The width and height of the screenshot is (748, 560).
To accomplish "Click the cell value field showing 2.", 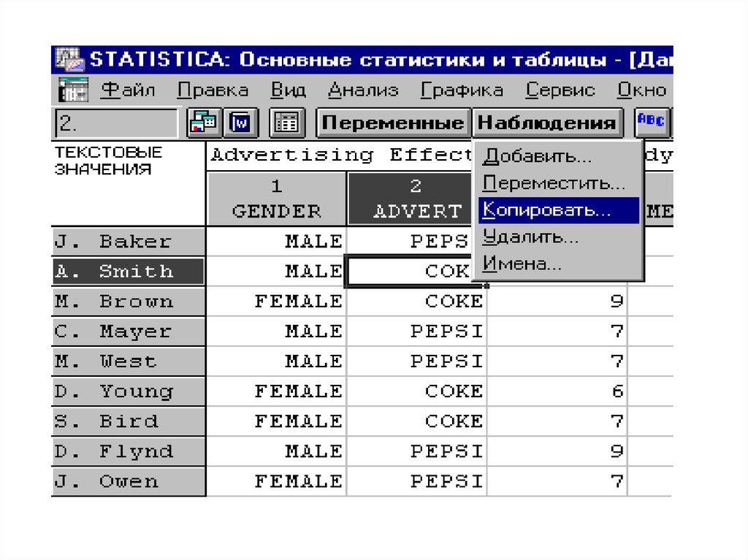I will [x=117, y=123].
